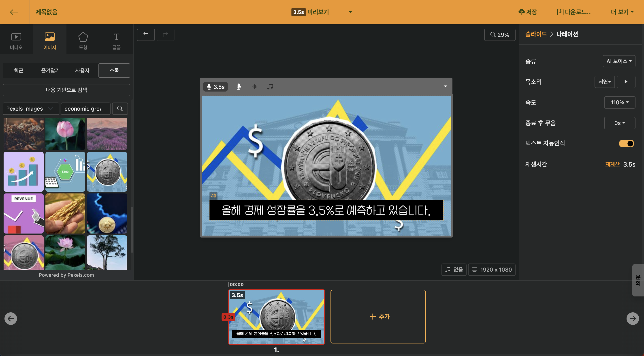The height and width of the screenshot is (356, 644).
Task: Click 내용 기반으로 검색 button
Action: coord(66,90)
